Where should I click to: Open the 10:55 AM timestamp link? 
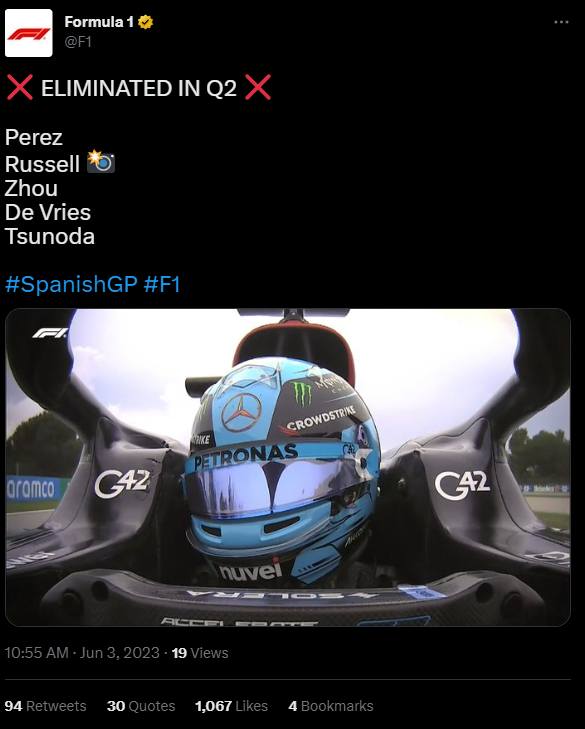click(x=37, y=653)
